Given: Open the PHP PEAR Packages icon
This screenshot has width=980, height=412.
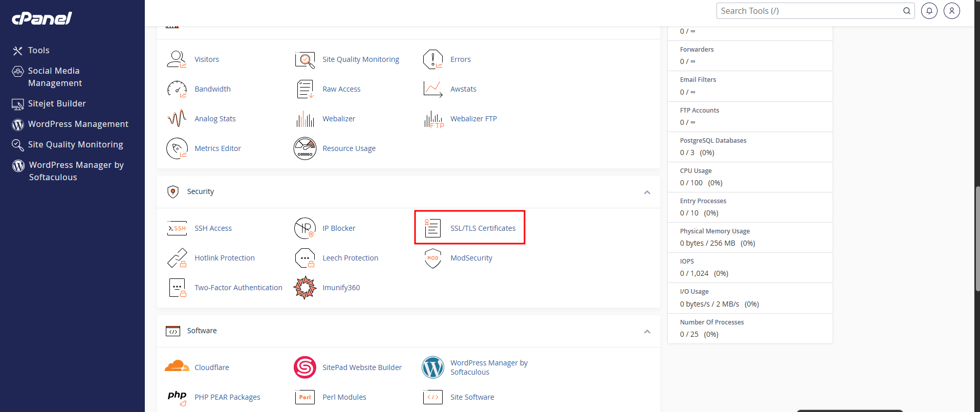Looking at the screenshot, I should 177,398.
